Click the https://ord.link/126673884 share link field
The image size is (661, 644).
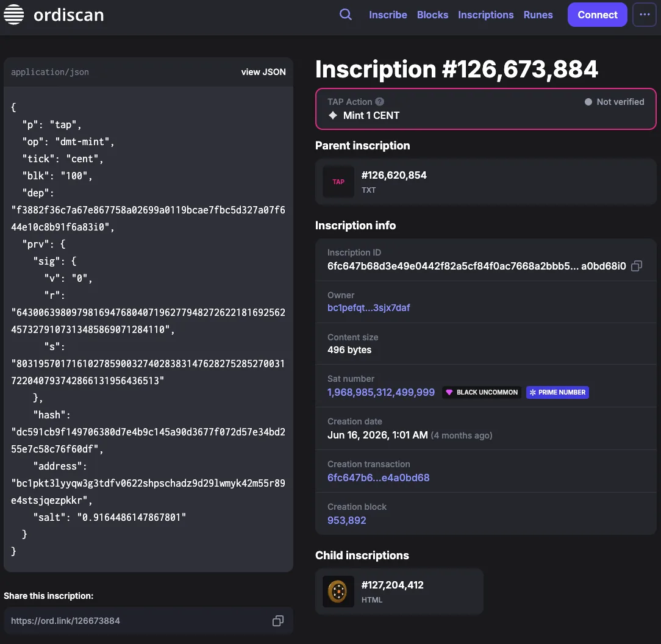148,621
